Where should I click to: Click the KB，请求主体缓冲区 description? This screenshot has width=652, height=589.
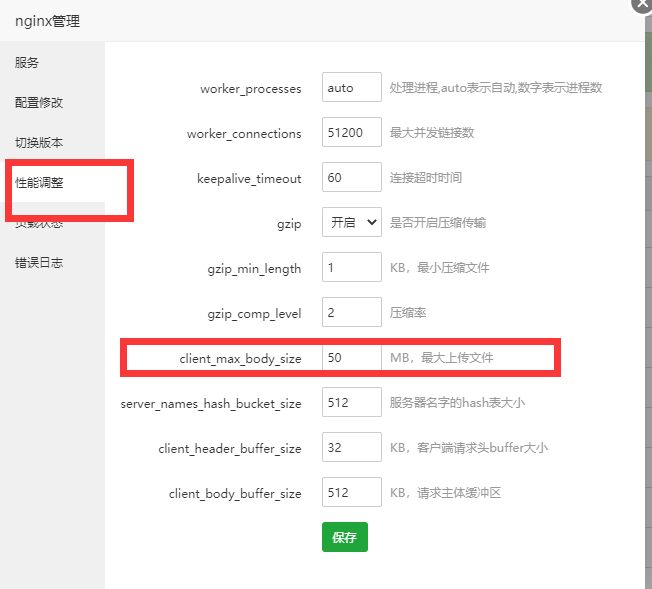tap(445, 492)
